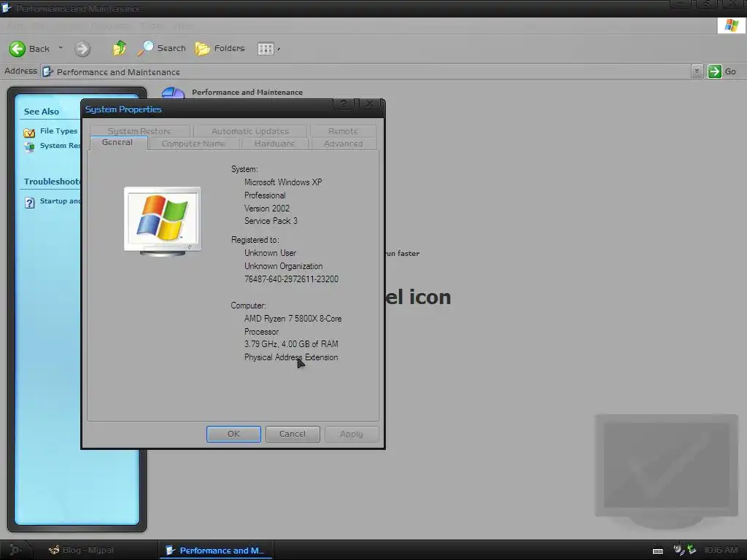Click the System Restore sidebar icon
The width and height of the screenshot is (747, 560).
coord(29,147)
